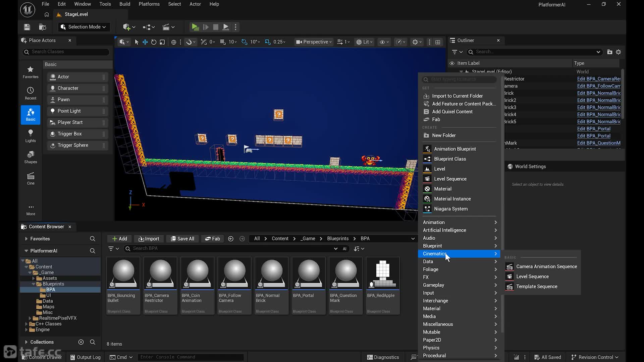Viewport: 644px width, 362px height.
Task: Open the camera speed dropdown showing 1
Action: pyautogui.click(x=343, y=42)
